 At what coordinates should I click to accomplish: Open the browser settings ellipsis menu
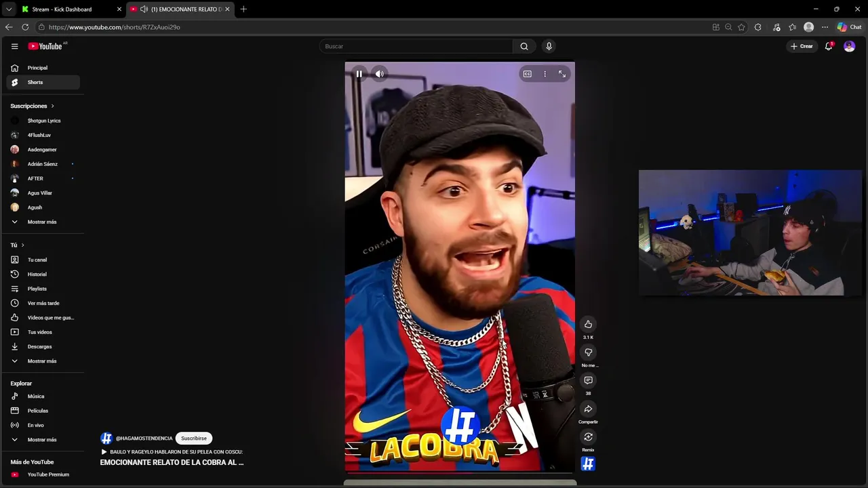tap(825, 27)
